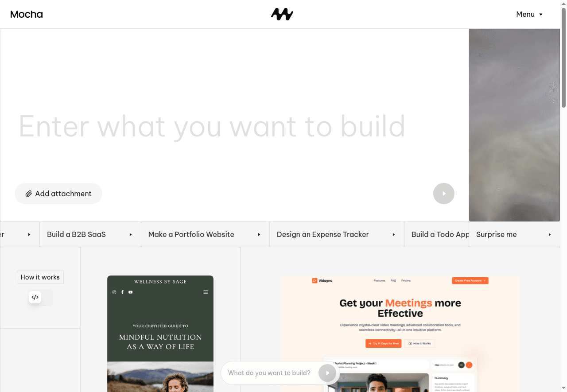This screenshot has height=392, width=567.
Task: Click the Mocha wave logo icon
Action: click(282, 14)
